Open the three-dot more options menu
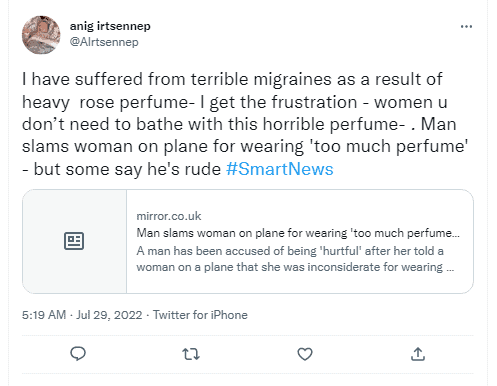Viewport: 497px width, 386px height. tap(466, 26)
